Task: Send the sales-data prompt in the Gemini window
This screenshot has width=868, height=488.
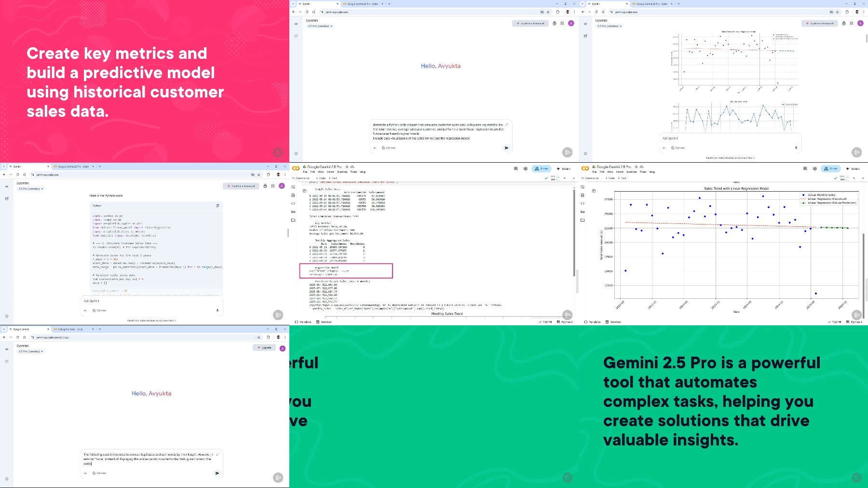Action: 506,148
